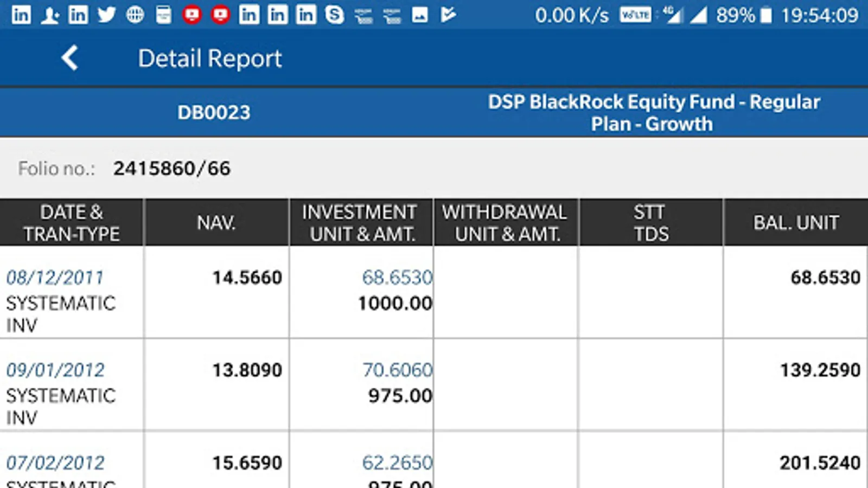This screenshot has height=488, width=868.
Task: Select the investment amount 1000.00
Action: click(x=395, y=303)
